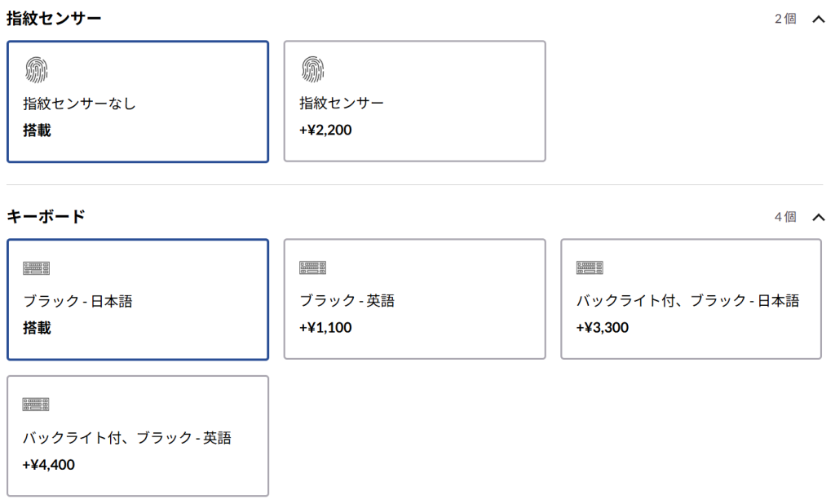
Task: Click the +¥3,300 price label
Action: 603,328
